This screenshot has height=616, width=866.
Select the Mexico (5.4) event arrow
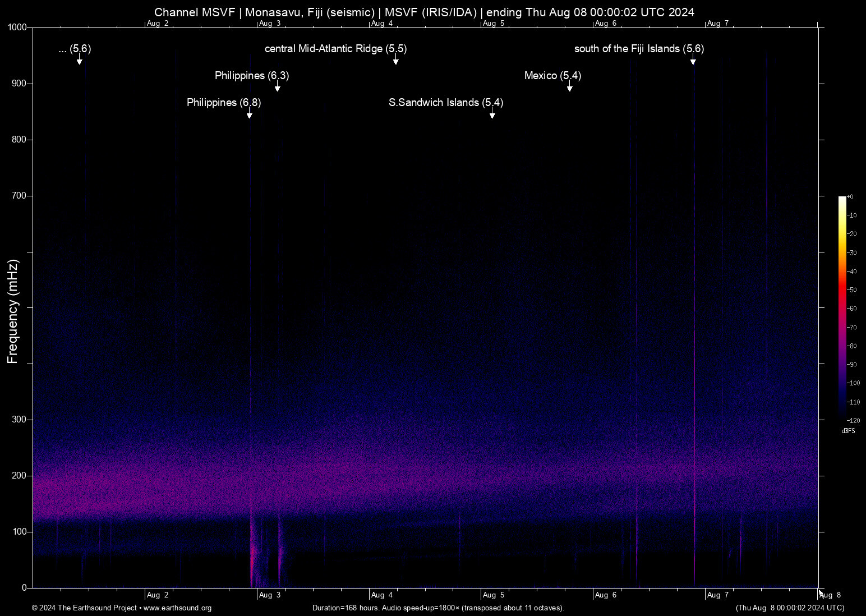click(x=570, y=87)
